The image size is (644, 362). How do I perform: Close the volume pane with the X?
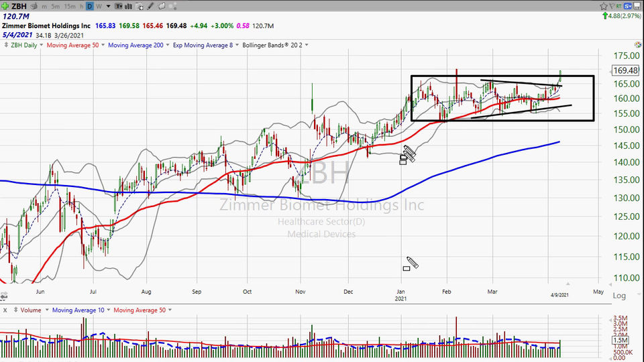point(5,310)
